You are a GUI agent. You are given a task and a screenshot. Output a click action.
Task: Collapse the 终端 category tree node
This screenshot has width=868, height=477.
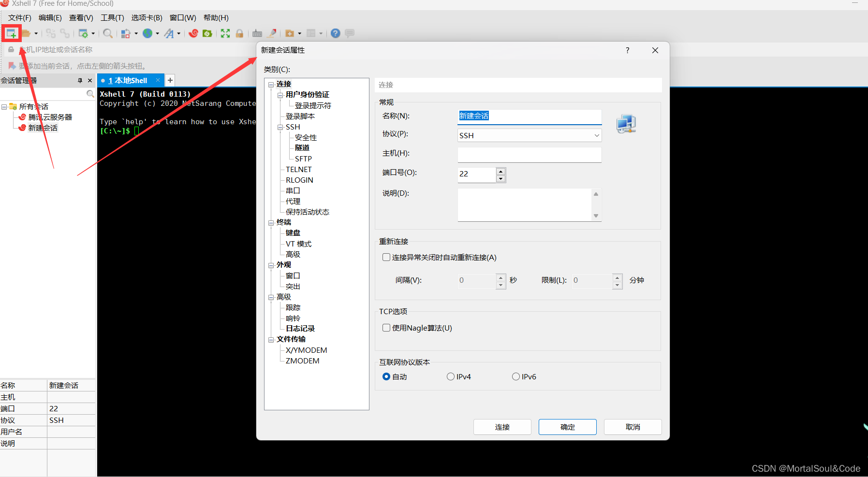[x=271, y=223]
